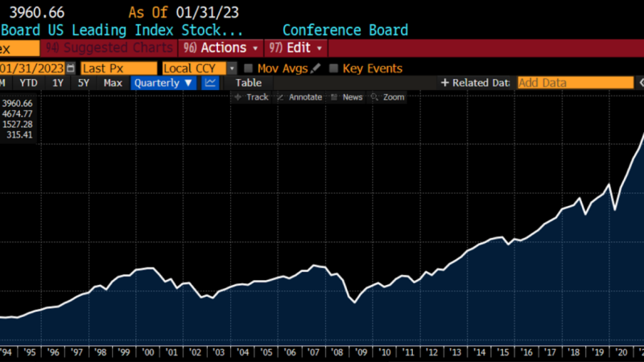Click the Last Px field
644x362 pixels.
point(118,68)
